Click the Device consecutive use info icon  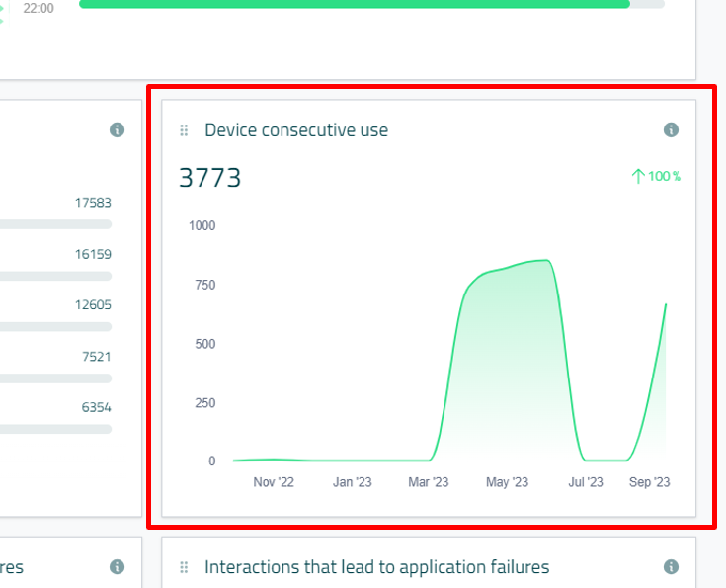point(671,129)
